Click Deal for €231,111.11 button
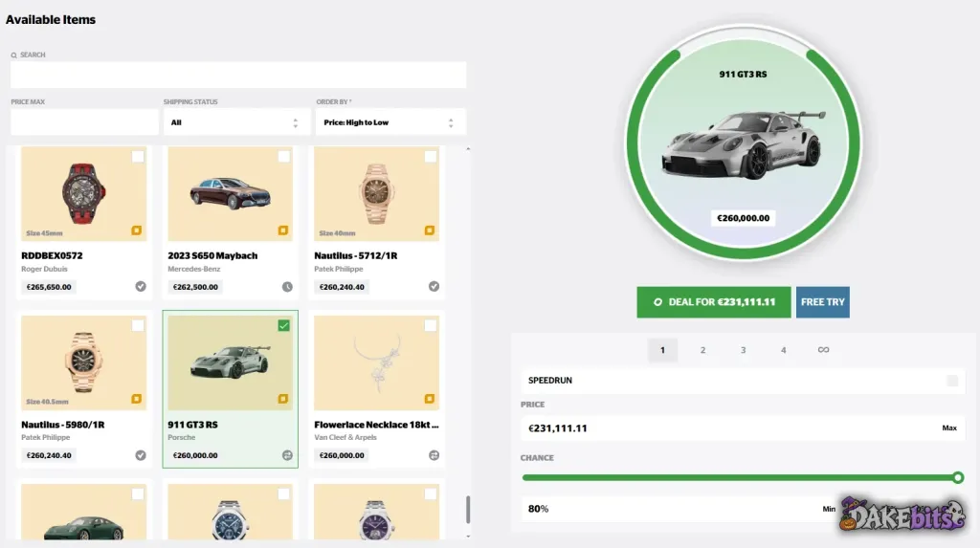 (714, 302)
